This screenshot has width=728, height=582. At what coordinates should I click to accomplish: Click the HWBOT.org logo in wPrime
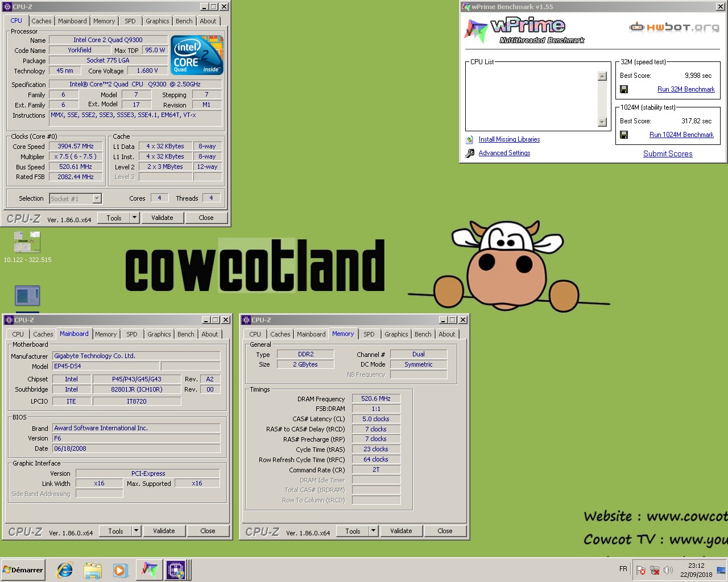(x=674, y=27)
